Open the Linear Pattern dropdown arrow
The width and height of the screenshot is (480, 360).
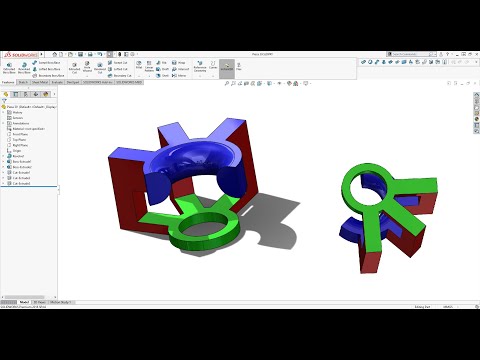(x=149, y=76)
